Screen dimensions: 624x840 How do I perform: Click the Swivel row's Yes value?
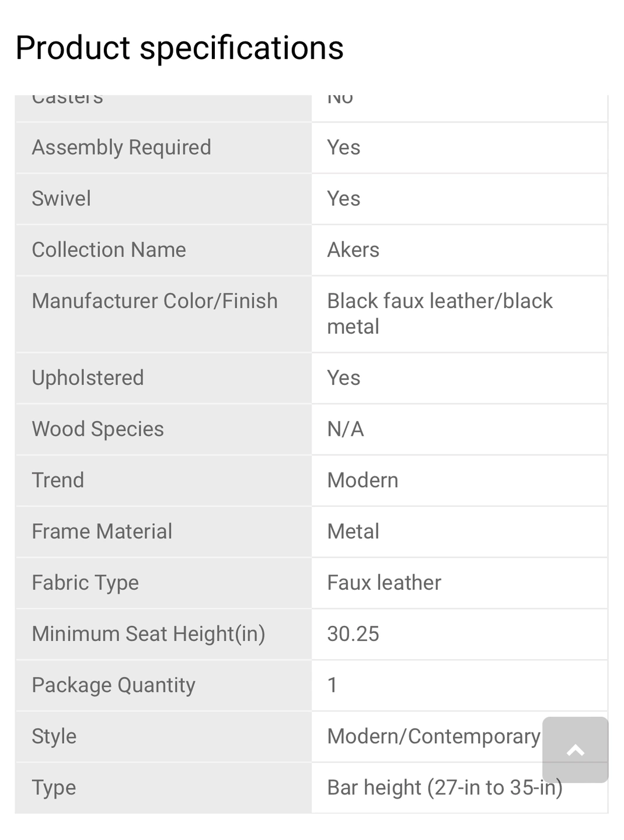(x=344, y=199)
